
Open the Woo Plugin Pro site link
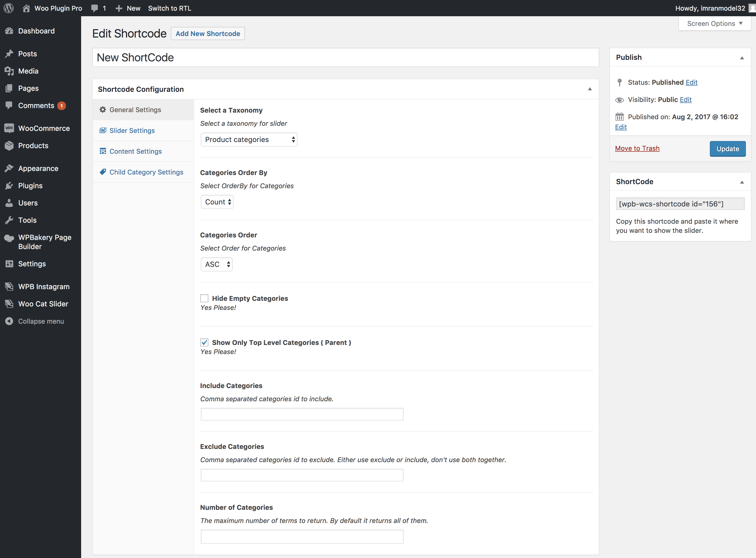(58, 8)
